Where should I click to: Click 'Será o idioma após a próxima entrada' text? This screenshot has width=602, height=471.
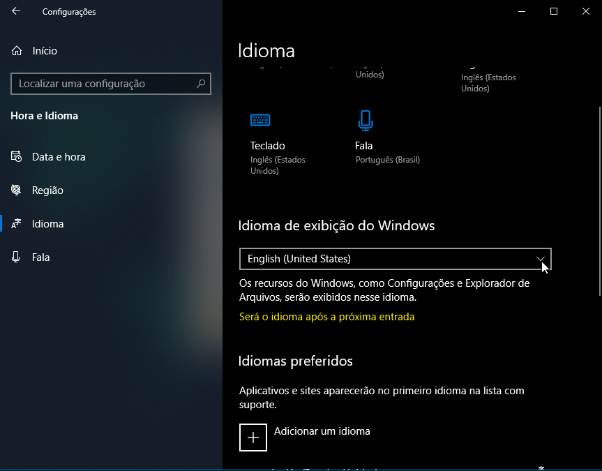(x=327, y=317)
